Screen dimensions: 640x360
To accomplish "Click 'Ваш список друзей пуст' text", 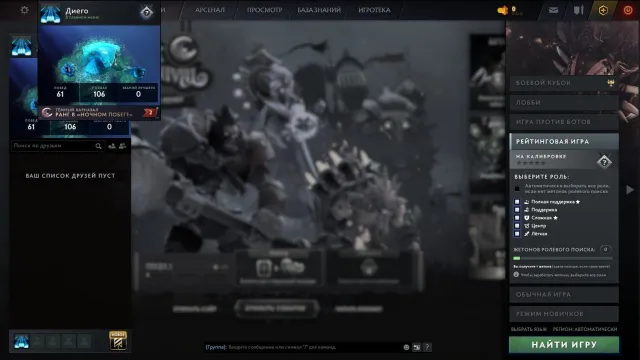I will coord(70,176).
